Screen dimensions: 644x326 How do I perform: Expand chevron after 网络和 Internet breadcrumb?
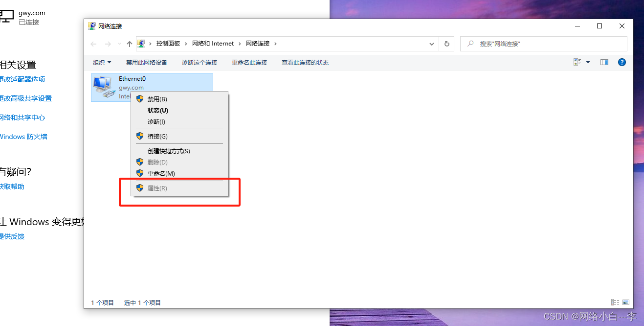[240, 44]
